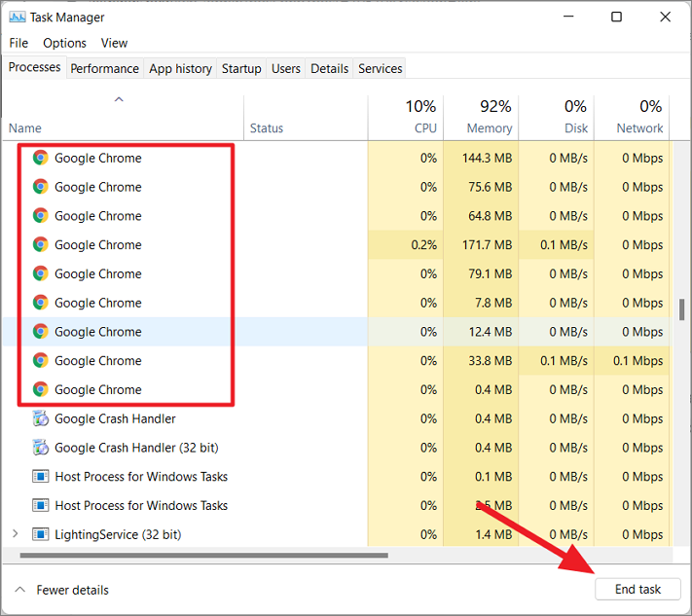Click 0.1 MB/s disk cell in 171.7 MB row

coord(556,244)
